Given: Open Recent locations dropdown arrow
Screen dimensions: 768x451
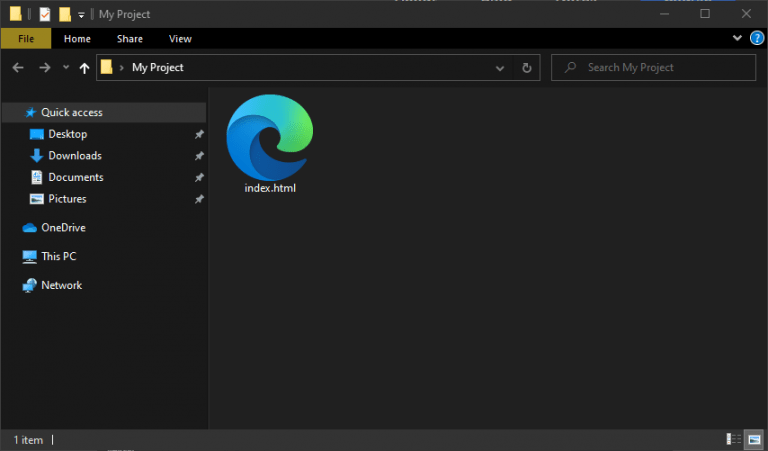Looking at the screenshot, I should pos(66,67).
